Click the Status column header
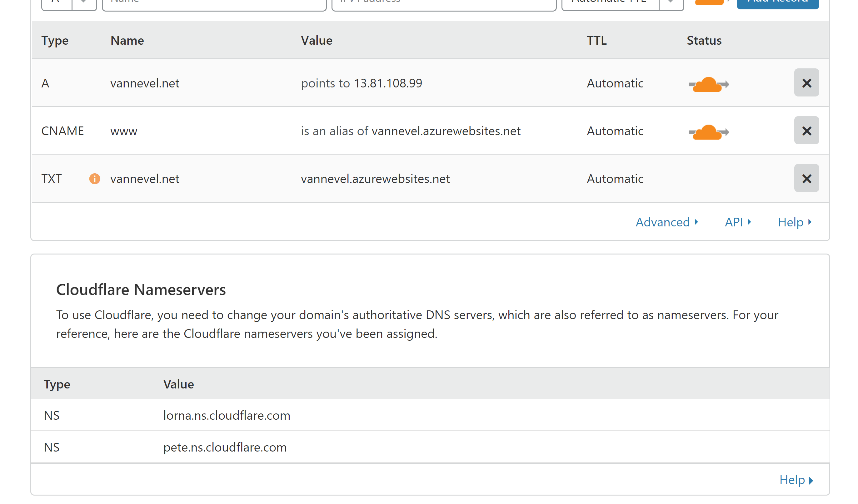858x504 pixels. [704, 41]
